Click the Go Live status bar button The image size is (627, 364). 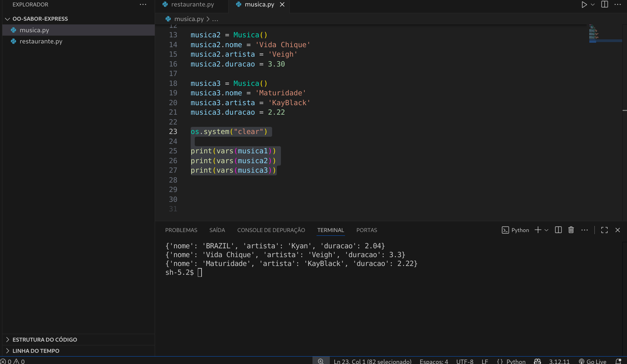pyautogui.click(x=593, y=361)
